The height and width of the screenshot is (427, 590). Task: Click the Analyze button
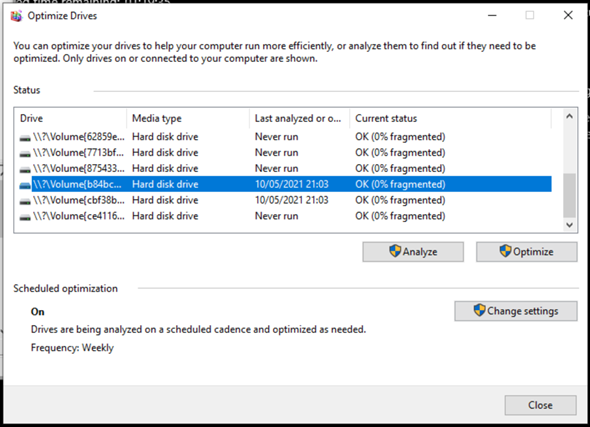[413, 252]
